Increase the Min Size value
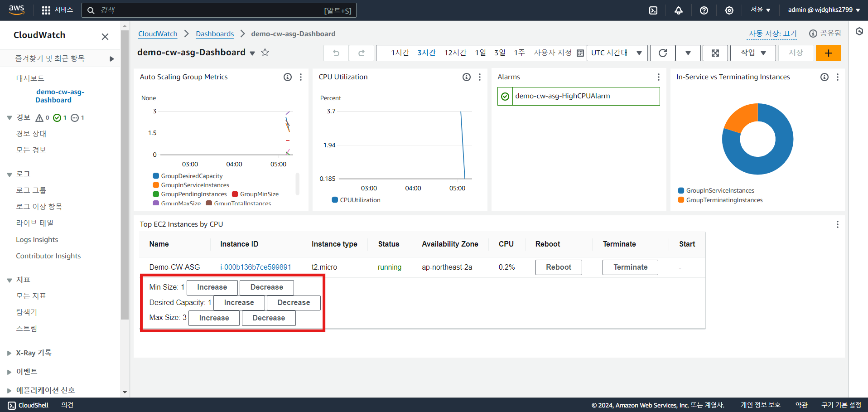 [212, 287]
